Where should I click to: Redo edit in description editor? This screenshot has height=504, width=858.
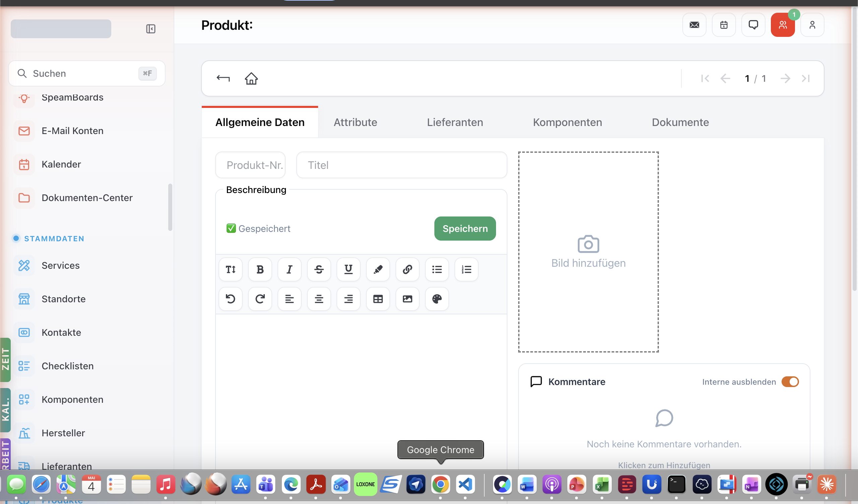260,299
